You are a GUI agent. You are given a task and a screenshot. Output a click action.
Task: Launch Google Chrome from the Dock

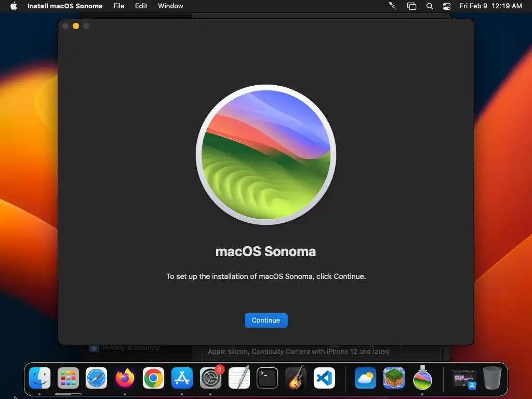(x=153, y=378)
